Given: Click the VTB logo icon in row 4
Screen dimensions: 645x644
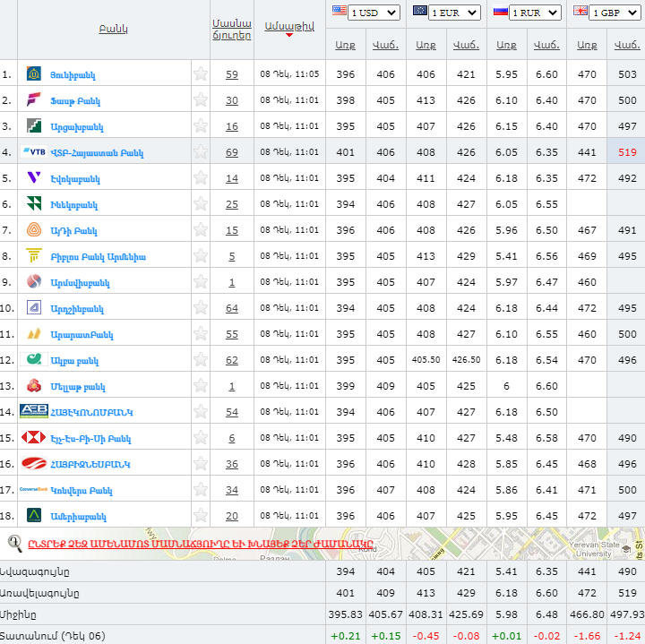Looking at the screenshot, I should (x=34, y=151).
